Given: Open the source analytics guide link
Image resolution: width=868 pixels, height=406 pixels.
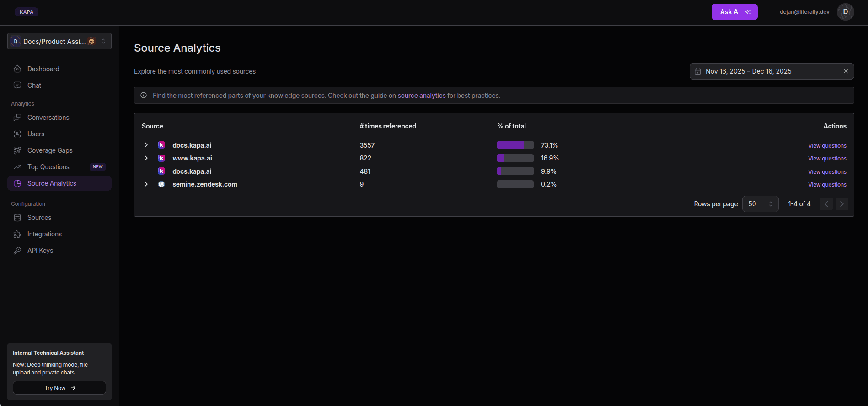Looking at the screenshot, I should coord(422,96).
